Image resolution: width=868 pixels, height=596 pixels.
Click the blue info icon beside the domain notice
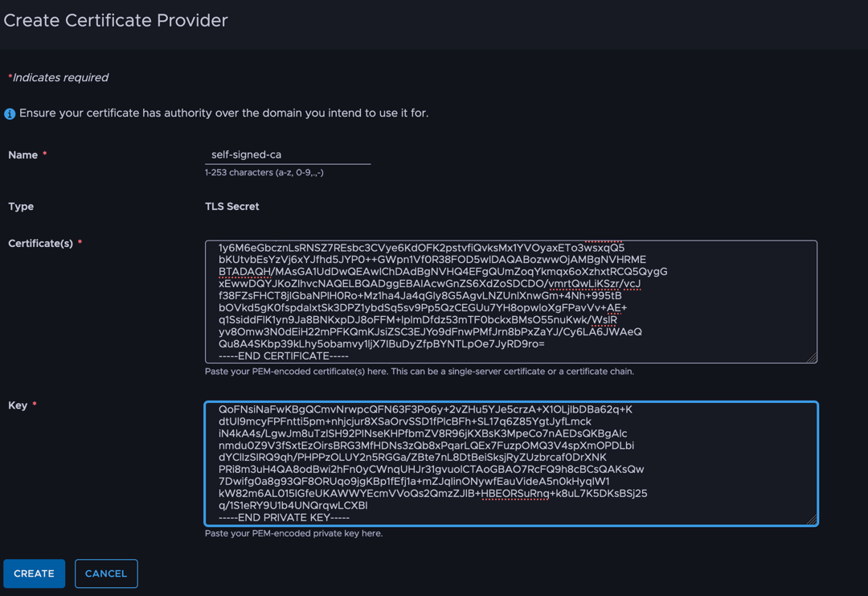(10, 113)
